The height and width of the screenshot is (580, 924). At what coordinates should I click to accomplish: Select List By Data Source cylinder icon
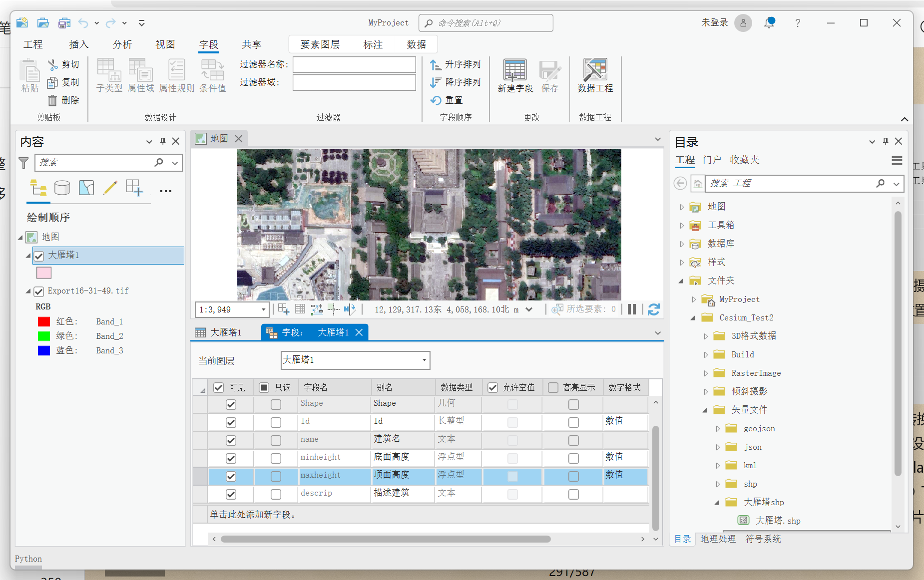point(62,188)
